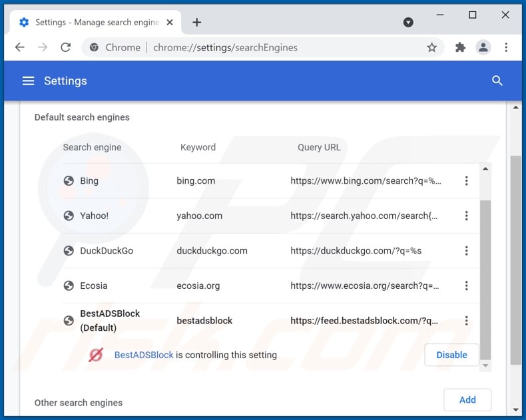The height and width of the screenshot is (420, 526).
Task: Click the Search engine column header
Action: (x=93, y=147)
